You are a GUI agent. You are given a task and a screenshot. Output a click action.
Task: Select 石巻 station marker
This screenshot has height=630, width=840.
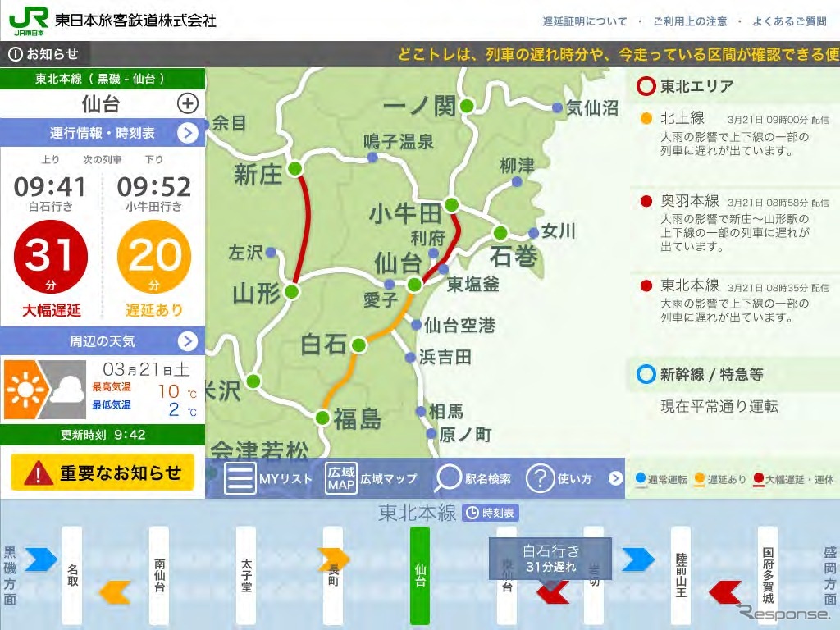pos(500,233)
